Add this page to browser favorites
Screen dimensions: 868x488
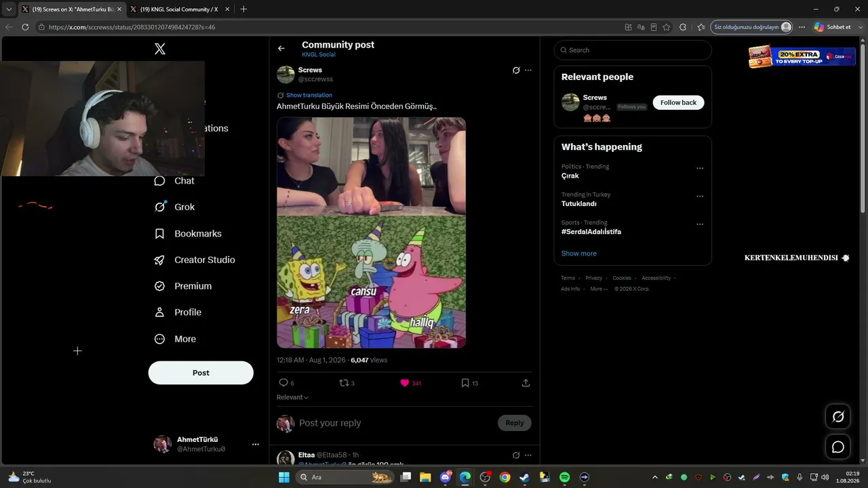667,27
